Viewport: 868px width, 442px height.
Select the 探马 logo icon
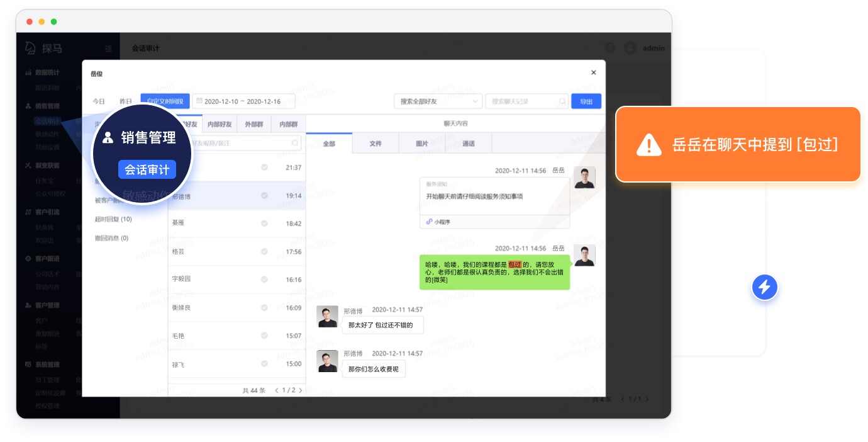point(30,48)
